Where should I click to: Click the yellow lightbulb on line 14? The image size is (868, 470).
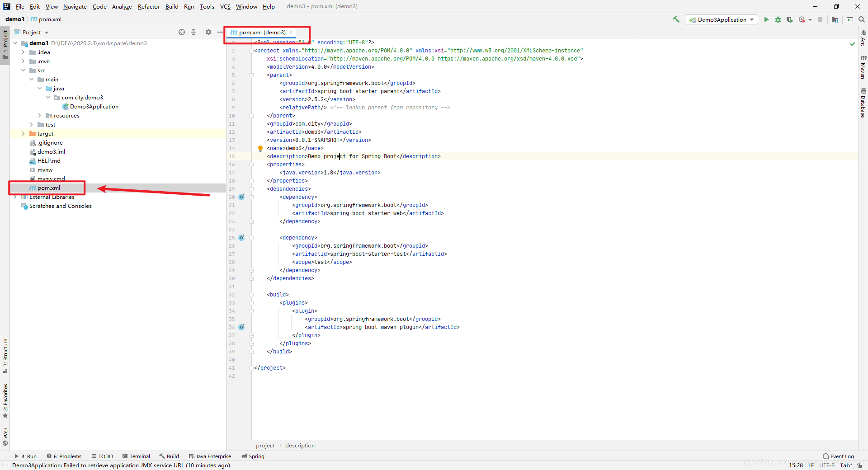tap(260, 148)
